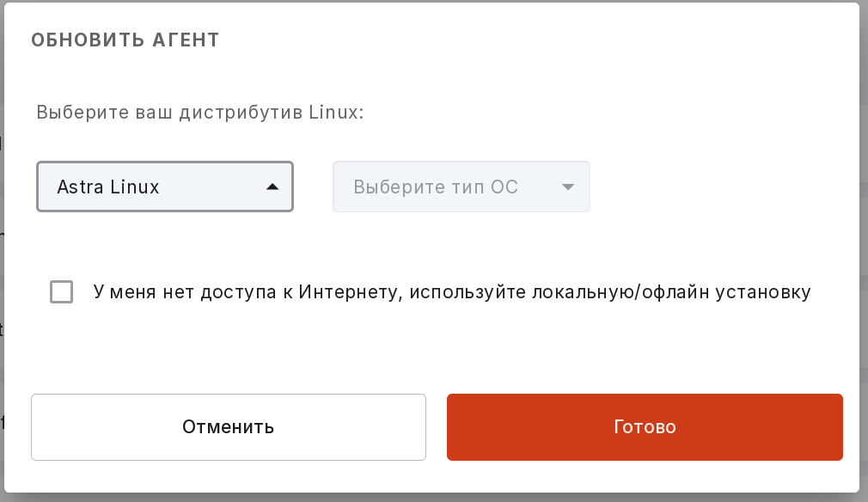Click the ОБНОВИТЬ АГЕНТ dialog title
The image size is (868, 502).
click(x=125, y=40)
